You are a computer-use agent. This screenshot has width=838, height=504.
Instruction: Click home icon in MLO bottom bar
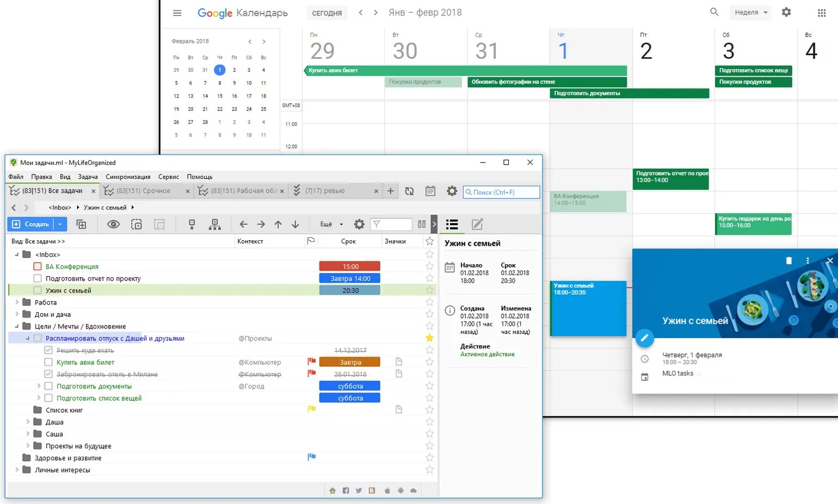332,490
